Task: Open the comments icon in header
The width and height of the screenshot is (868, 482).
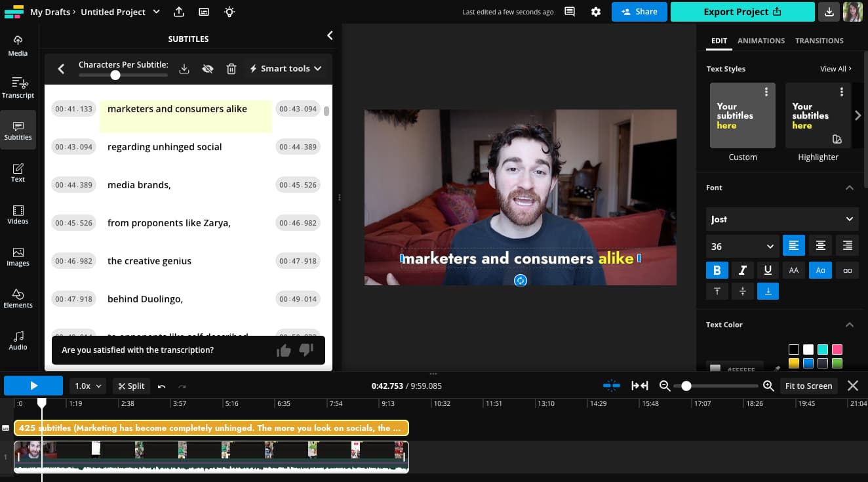Action: [x=570, y=12]
